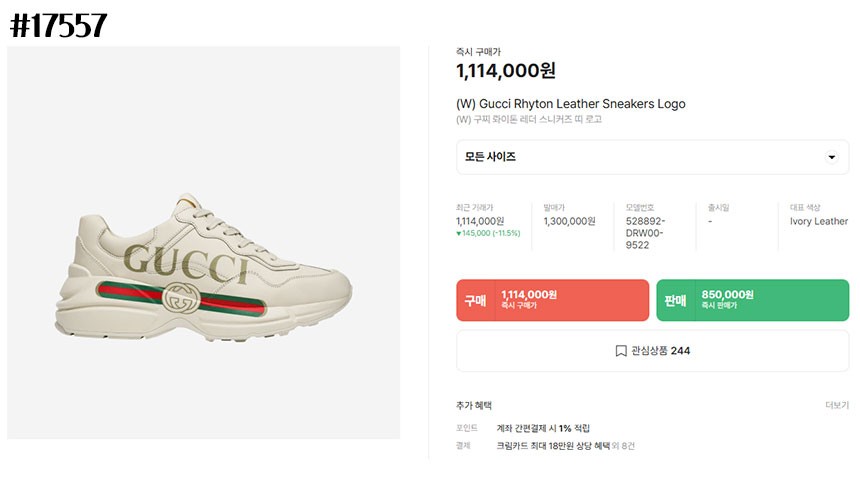860x494 pixels.
Task: Click the 850,000원 price on sell button
Action: (x=727, y=294)
